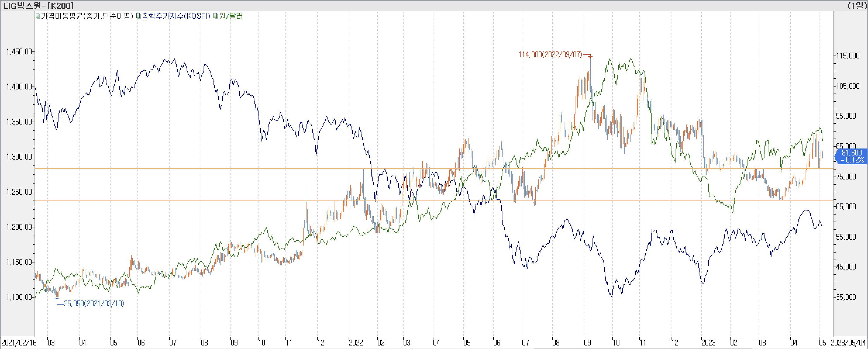Image resolution: width=868 pixels, height=349 pixels.
Task: Toggle the 가격이동평균 indicator legend box
Action: pyautogui.click(x=38, y=16)
